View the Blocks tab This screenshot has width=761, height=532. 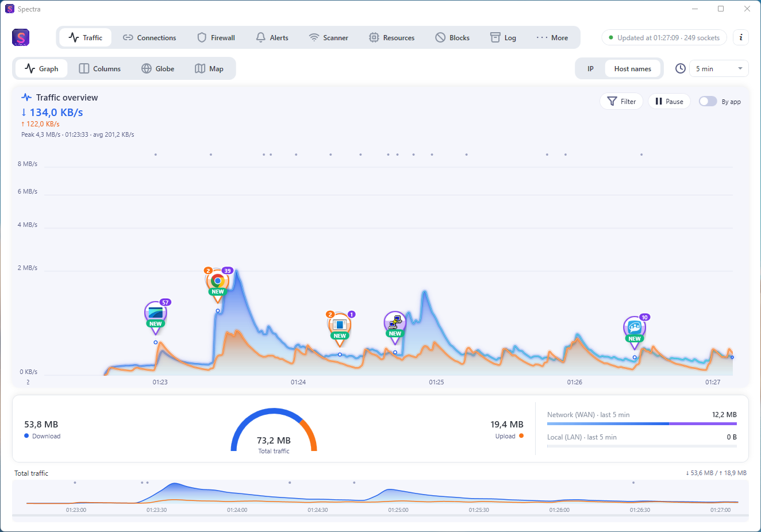[452, 37]
